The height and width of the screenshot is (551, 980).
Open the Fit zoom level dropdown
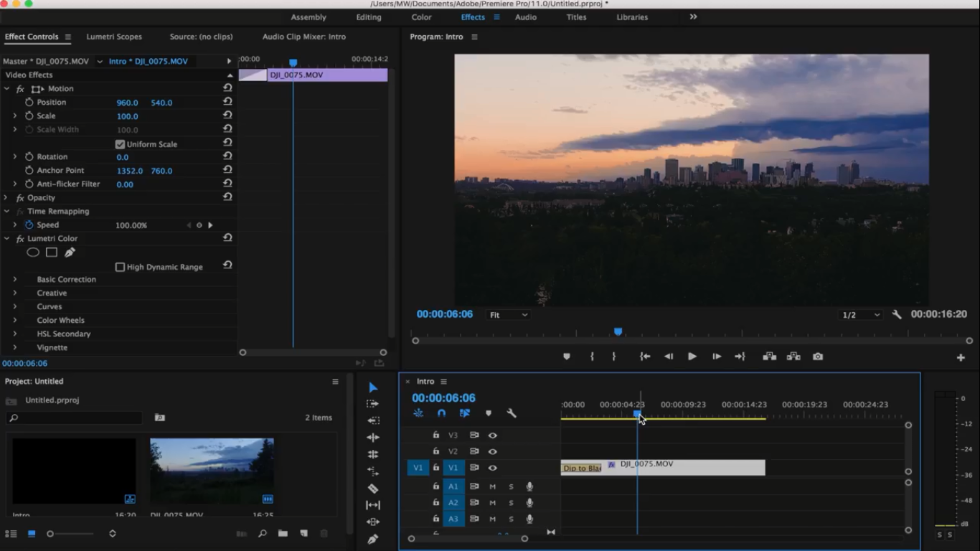tap(507, 314)
